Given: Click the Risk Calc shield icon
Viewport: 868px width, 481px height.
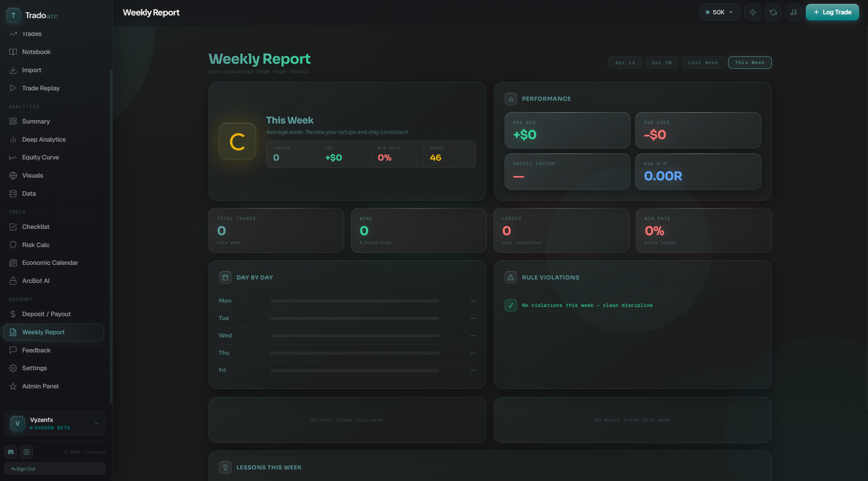Looking at the screenshot, I should (x=13, y=245).
